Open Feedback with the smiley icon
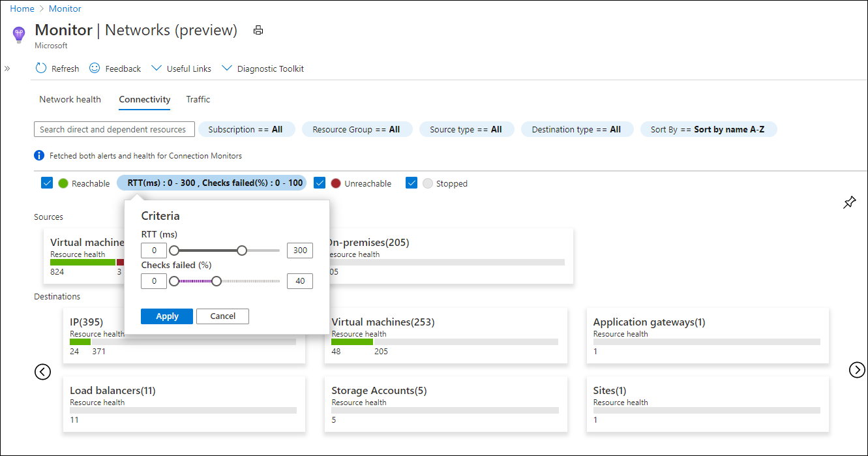 pos(95,68)
